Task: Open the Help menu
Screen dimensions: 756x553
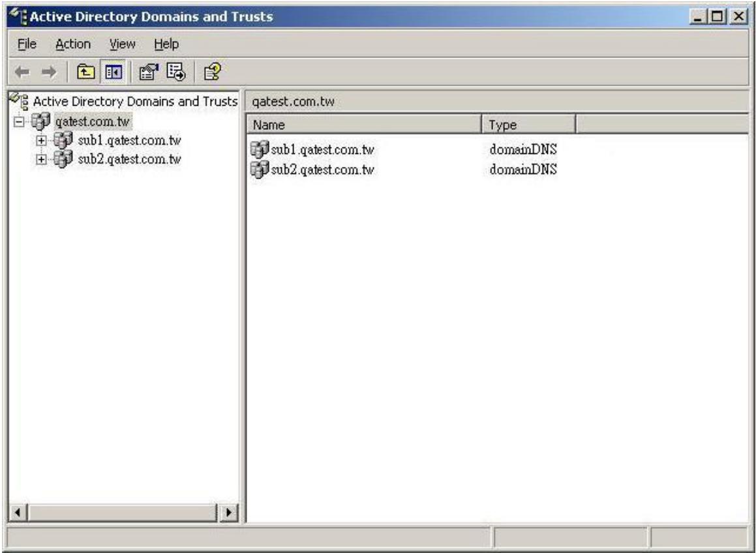Action: (x=166, y=44)
